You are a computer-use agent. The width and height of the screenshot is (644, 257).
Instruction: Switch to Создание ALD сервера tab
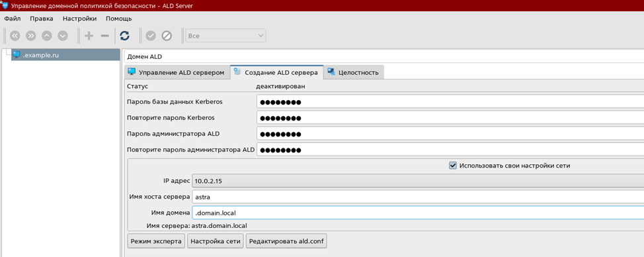pos(276,72)
